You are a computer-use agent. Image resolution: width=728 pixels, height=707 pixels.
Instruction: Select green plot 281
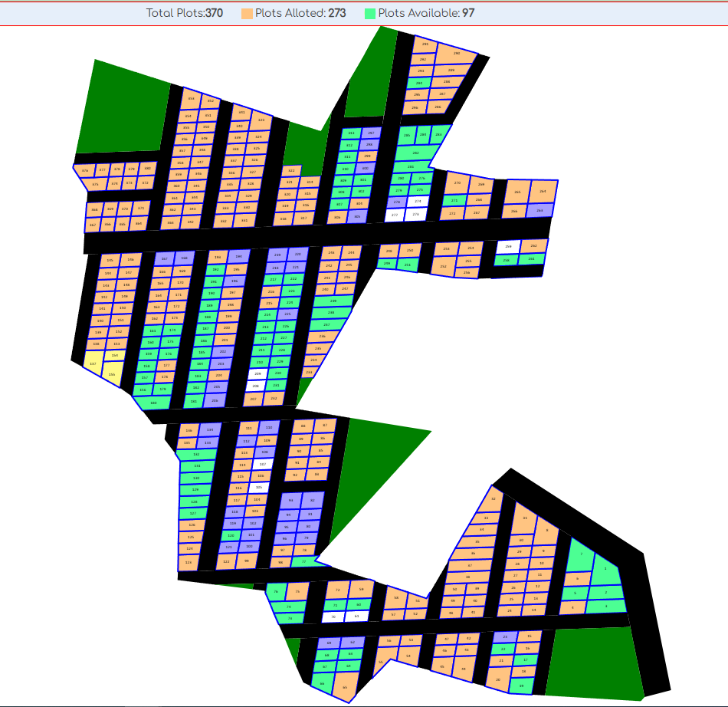point(411,166)
